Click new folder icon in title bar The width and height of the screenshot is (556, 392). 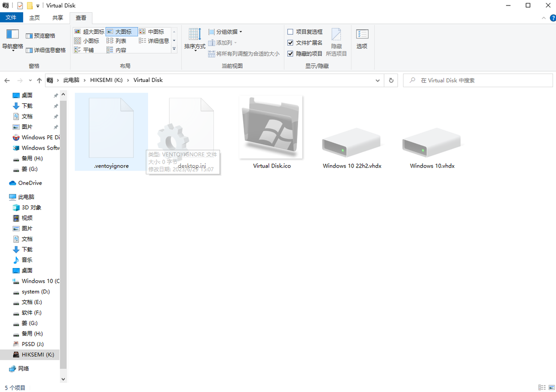pos(30,6)
